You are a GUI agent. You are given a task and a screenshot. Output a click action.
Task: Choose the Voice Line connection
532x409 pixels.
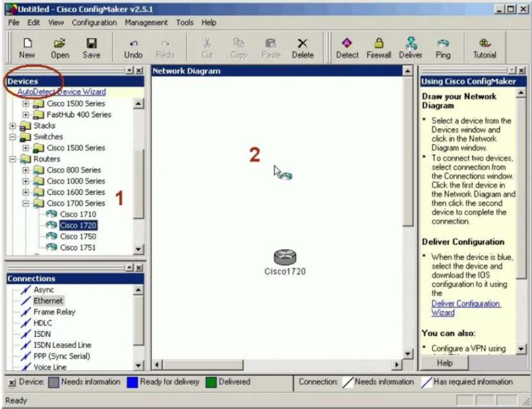[50, 367]
